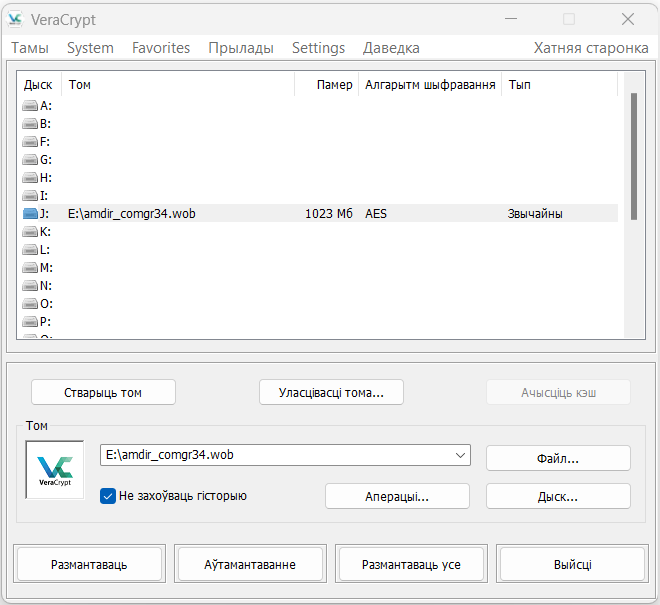Open the Аперацыі... button

(397, 496)
